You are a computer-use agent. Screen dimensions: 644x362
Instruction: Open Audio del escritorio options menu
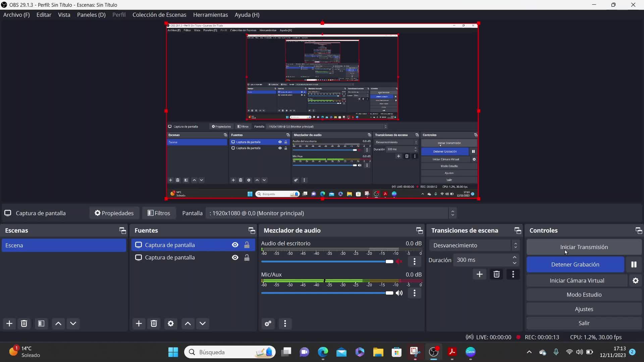point(415,261)
